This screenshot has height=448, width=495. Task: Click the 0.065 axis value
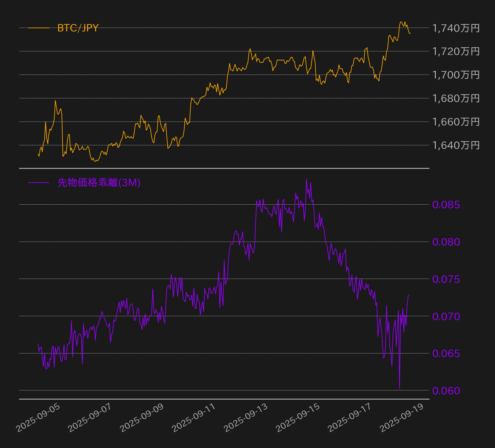pyautogui.click(x=446, y=353)
